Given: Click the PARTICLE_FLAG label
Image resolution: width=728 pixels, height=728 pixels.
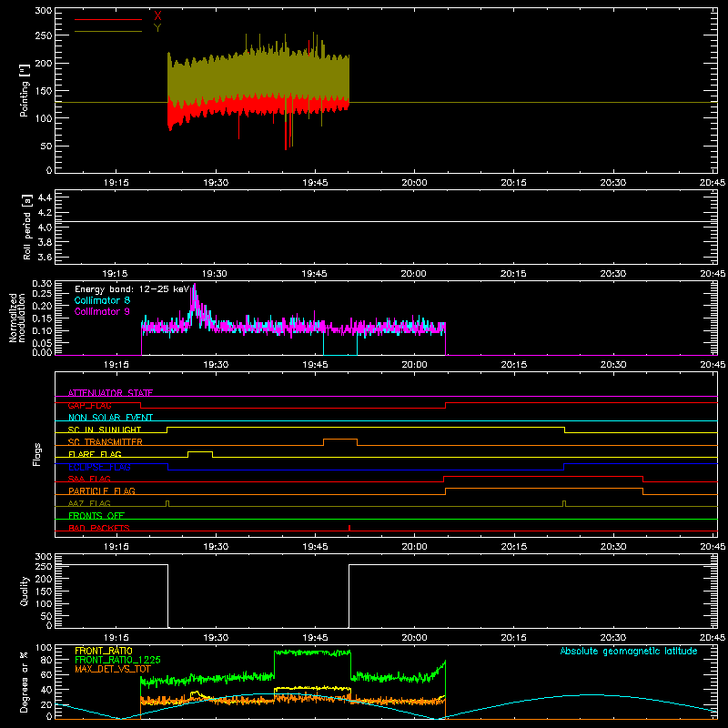Looking at the screenshot, I should pos(102,490).
